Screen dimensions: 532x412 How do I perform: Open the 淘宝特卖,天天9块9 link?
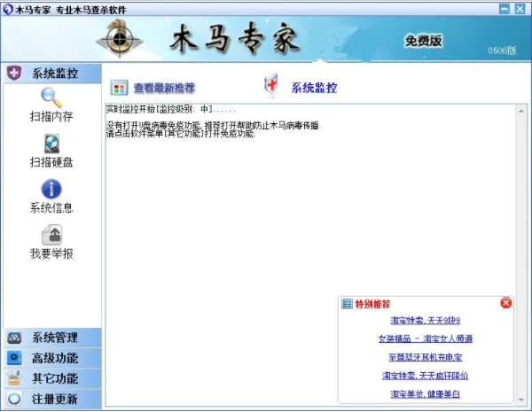pos(425,320)
